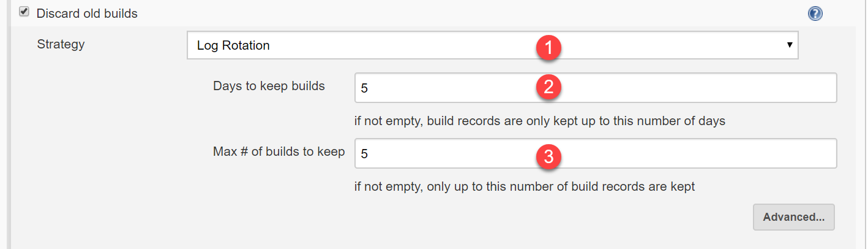Click the blue help question mark icon
Viewport: 868px width, 249px height.
(815, 13)
